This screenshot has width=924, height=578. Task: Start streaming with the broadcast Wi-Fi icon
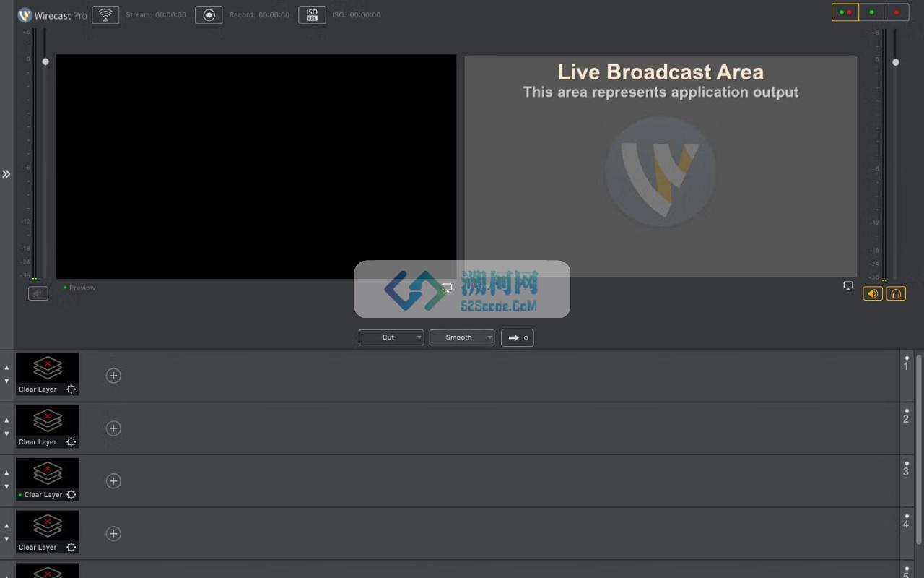[105, 14]
